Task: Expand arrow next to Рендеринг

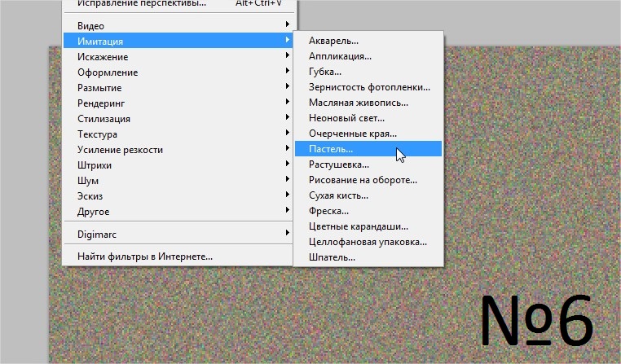Action: coord(287,102)
